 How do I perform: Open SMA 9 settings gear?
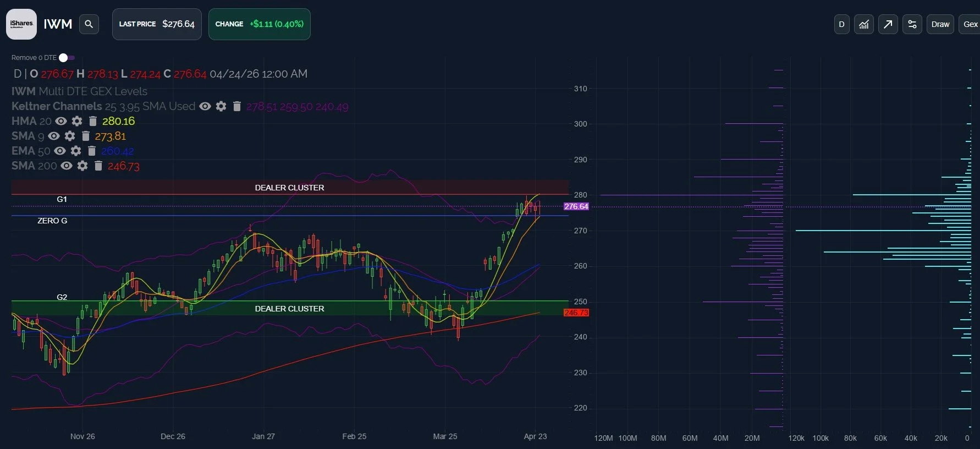(70, 136)
